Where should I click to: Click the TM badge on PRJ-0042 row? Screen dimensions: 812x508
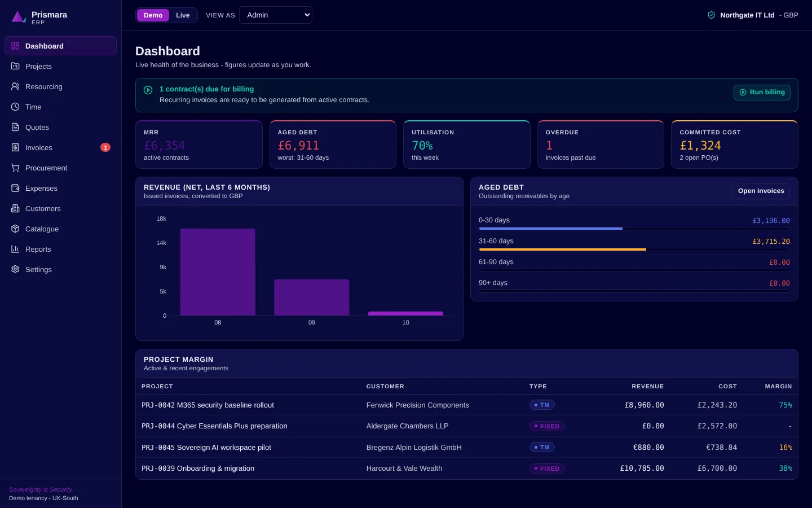coord(542,405)
